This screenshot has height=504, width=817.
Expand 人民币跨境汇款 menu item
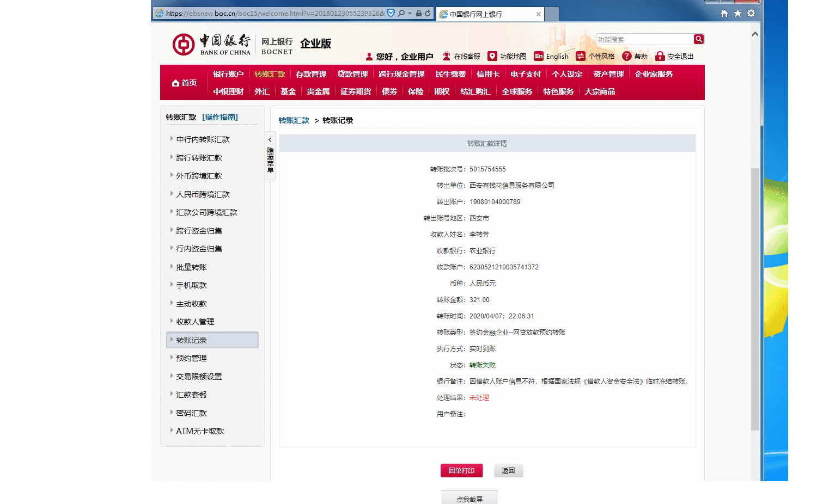tap(203, 194)
